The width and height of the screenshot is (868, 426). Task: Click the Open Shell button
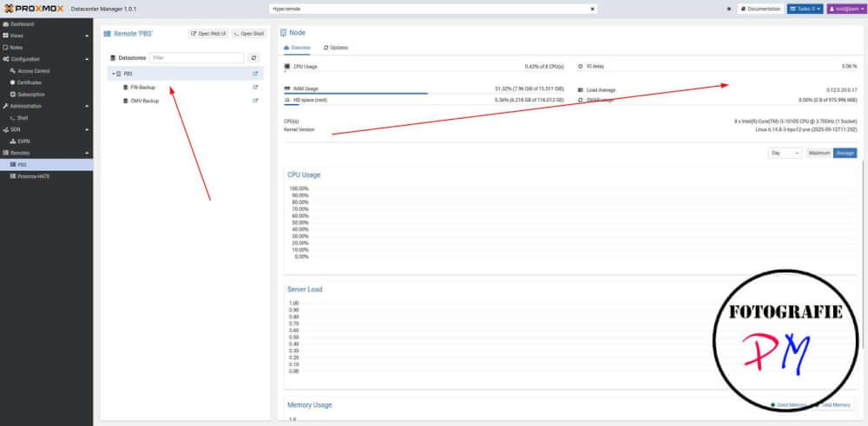coord(249,34)
